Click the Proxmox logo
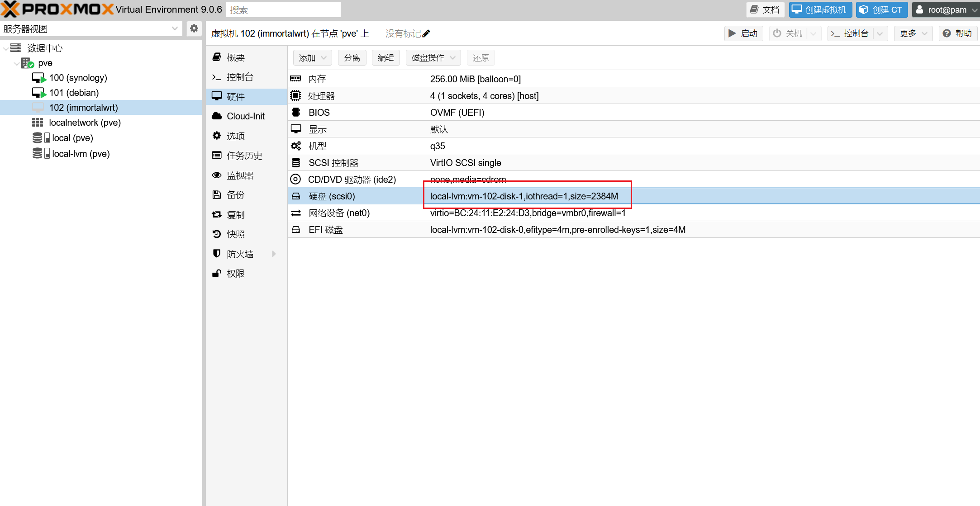The width and height of the screenshot is (980, 506). (x=57, y=9)
